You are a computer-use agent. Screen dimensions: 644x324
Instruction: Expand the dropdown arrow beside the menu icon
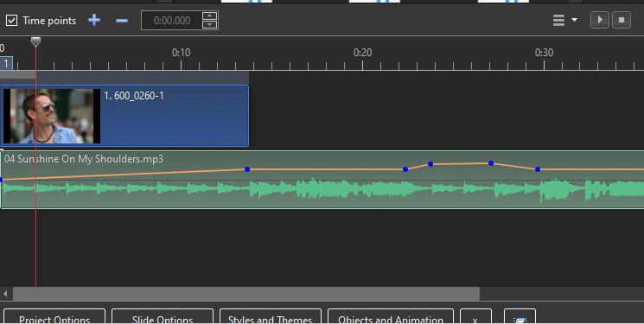574,20
